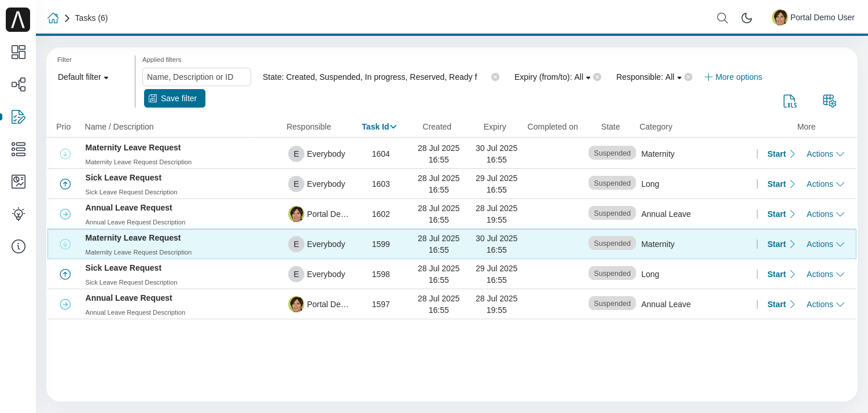The width and height of the screenshot is (868, 413).
Task: Go to home via breadcrumb icon
Action: [53, 18]
